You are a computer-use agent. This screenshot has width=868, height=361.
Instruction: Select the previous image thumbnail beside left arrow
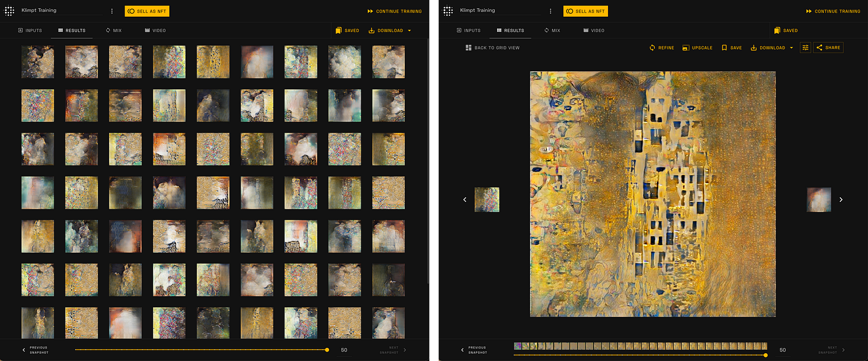pos(487,200)
